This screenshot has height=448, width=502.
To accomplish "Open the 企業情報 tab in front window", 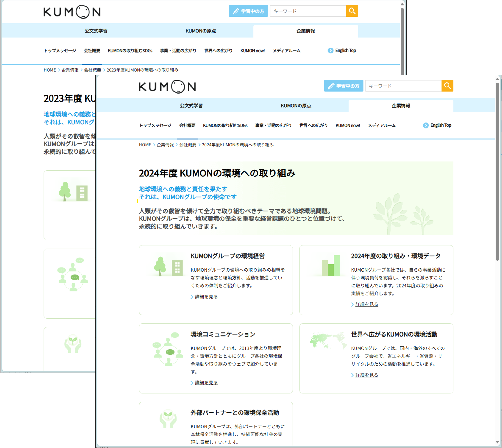I will 401,105.
